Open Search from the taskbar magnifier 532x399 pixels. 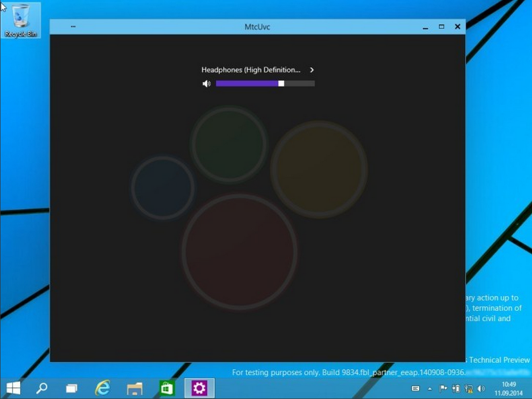(42, 388)
